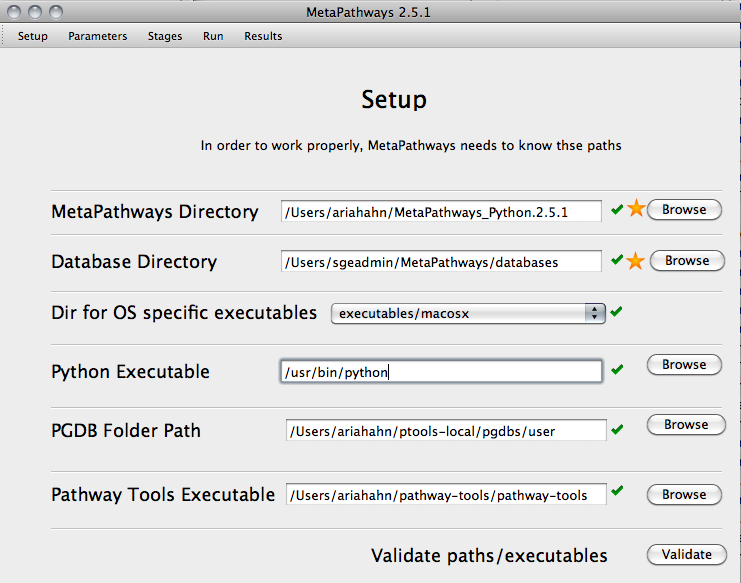Open the Results tab
The width and height of the screenshot is (741, 583).
pyautogui.click(x=263, y=36)
